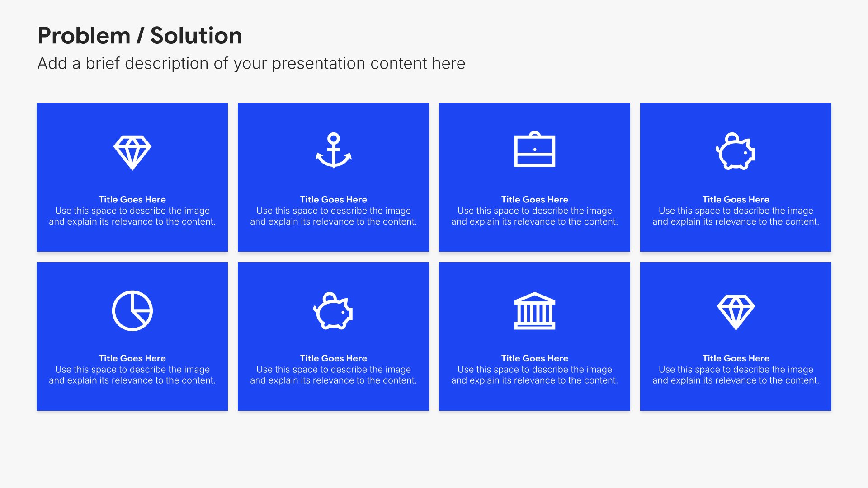Image resolution: width=868 pixels, height=488 pixels.
Task: Click the description in the top-row piggy bank card
Action: point(736,216)
